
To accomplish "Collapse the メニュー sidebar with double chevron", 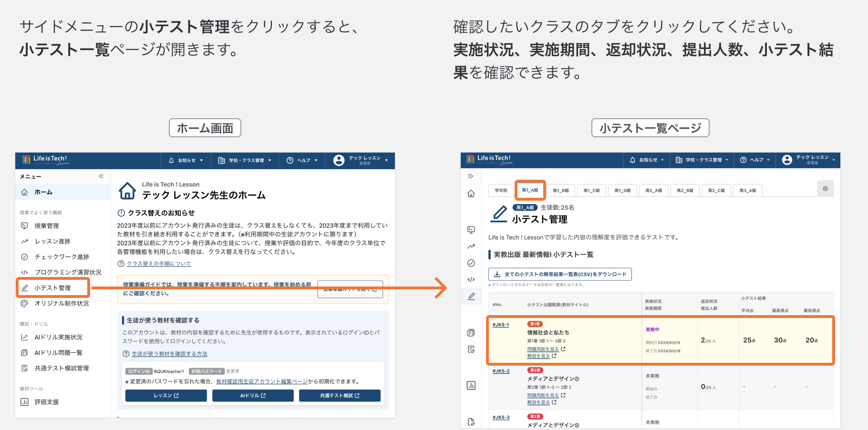I will point(101,176).
